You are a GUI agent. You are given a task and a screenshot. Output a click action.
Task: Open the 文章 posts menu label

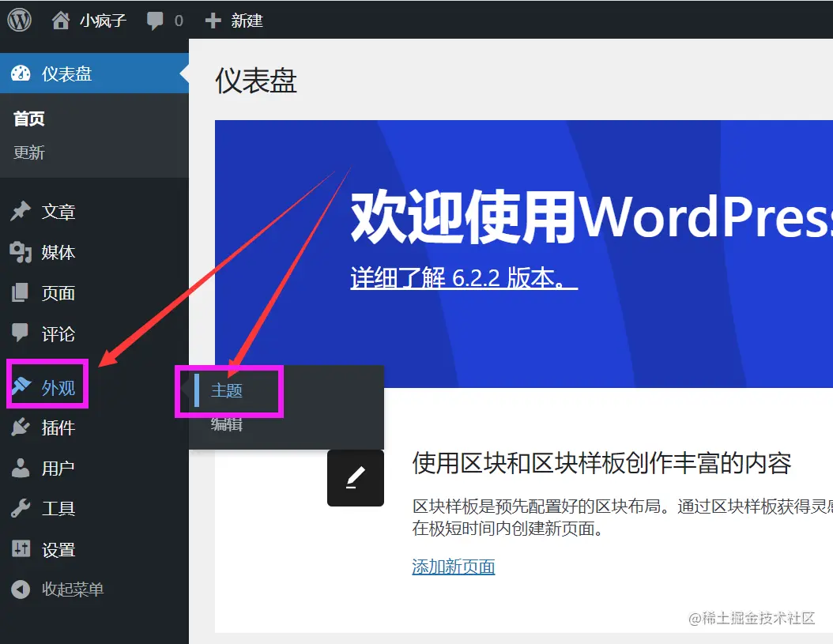click(x=58, y=212)
